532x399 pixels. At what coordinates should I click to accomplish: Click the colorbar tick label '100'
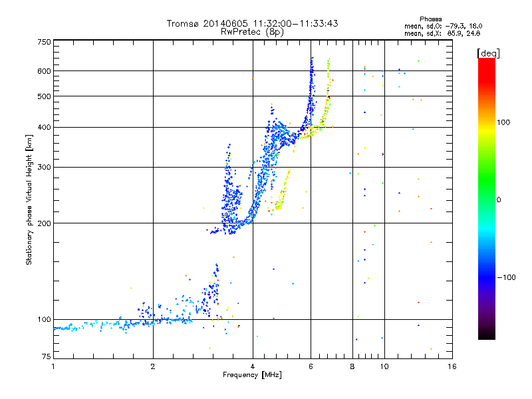[503, 122]
